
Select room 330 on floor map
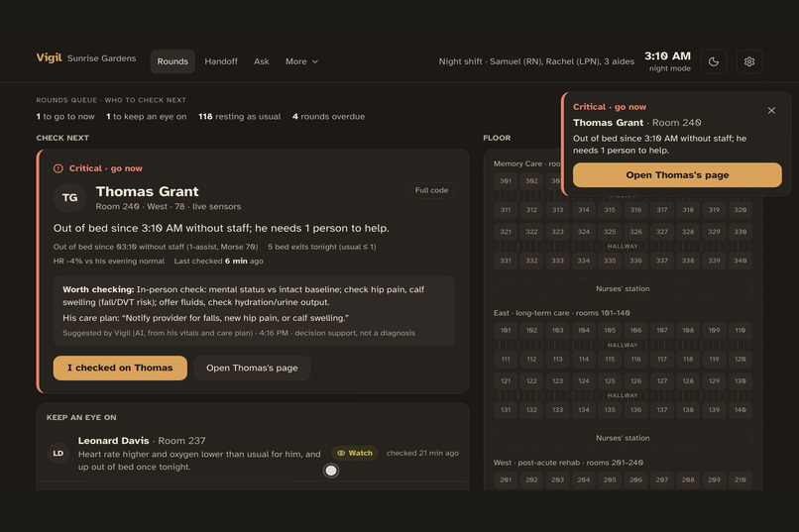(x=740, y=232)
